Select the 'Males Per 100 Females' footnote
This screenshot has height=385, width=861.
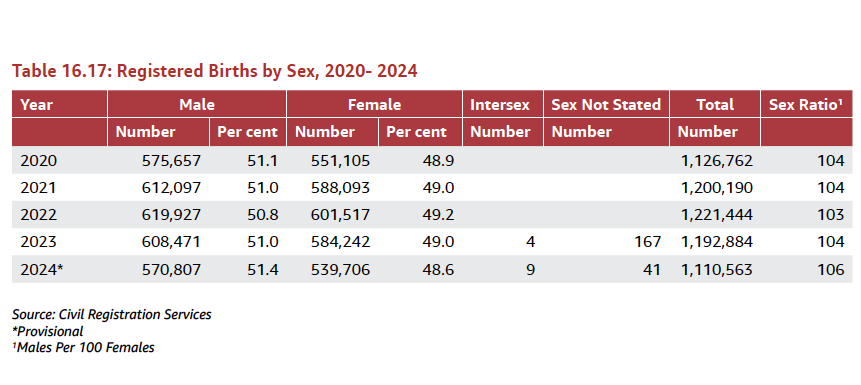(83, 347)
